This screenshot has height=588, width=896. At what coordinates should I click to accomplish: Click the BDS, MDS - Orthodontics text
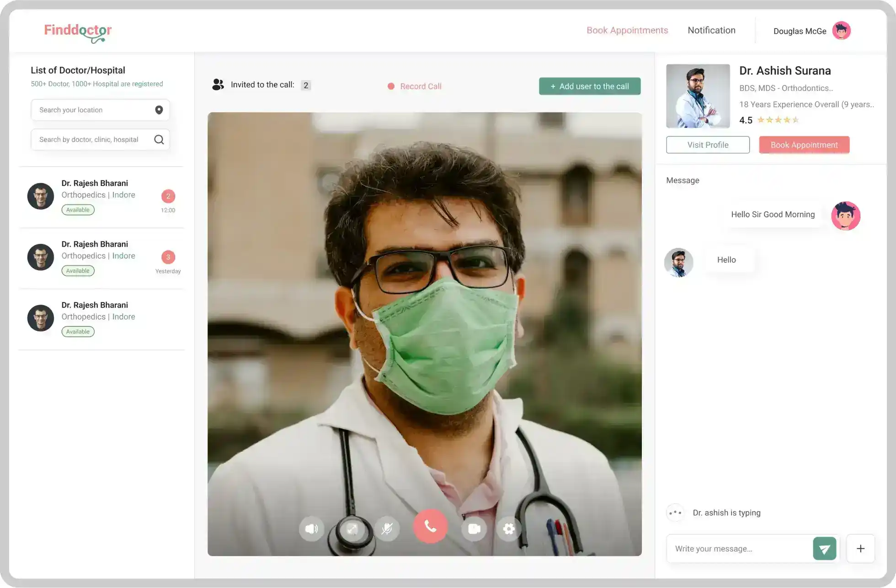point(786,88)
